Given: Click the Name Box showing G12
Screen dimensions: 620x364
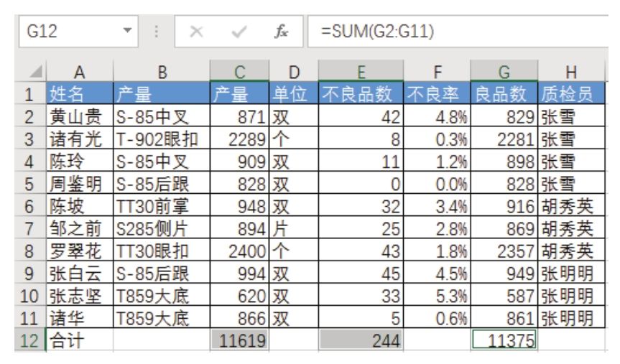Looking at the screenshot, I should 65,32.
